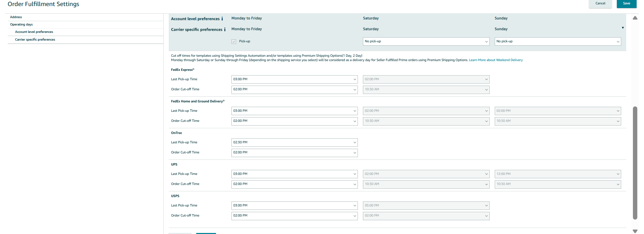Open the OnTrac Last Pick-up Time dropdown
Image resolution: width=644 pixels, height=234 pixels.
pos(294,143)
